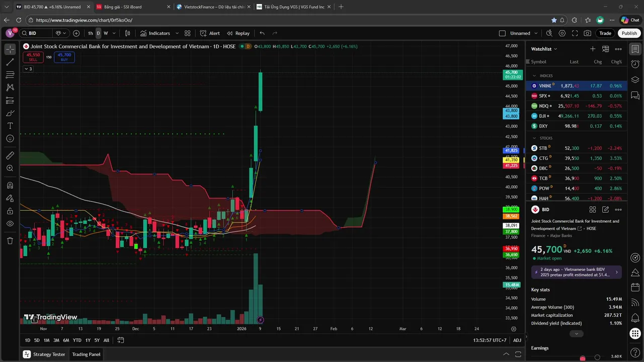
Task: Toggle stay in drawing mode
Action: 10,198
